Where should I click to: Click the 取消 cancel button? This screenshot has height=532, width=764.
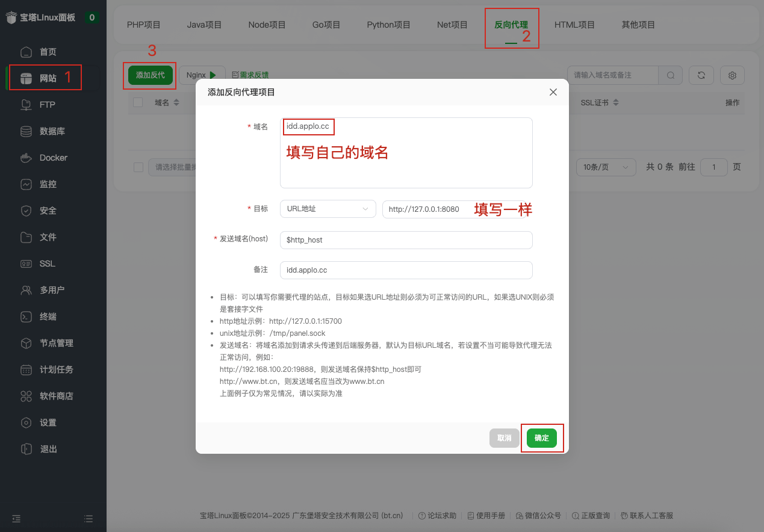coord(504,438)
